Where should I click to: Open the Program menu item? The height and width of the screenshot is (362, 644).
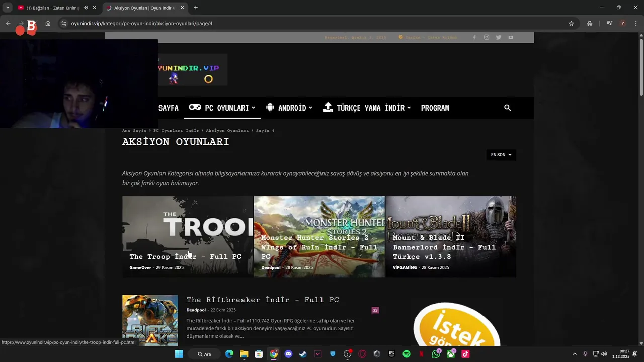[x=435, y=108]
